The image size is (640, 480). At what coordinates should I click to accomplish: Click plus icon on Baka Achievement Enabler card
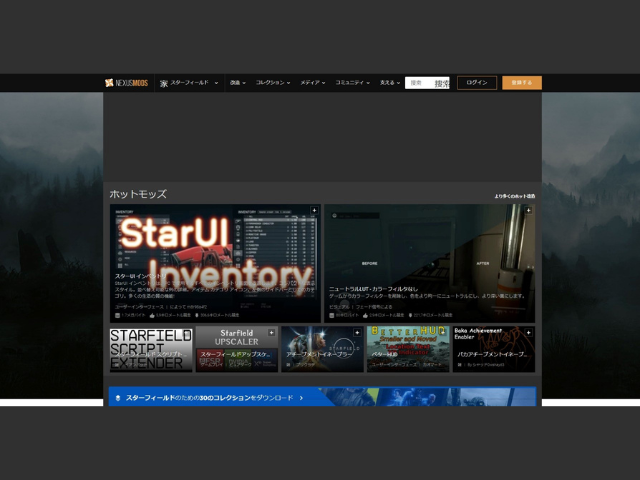tap(528, 333)
